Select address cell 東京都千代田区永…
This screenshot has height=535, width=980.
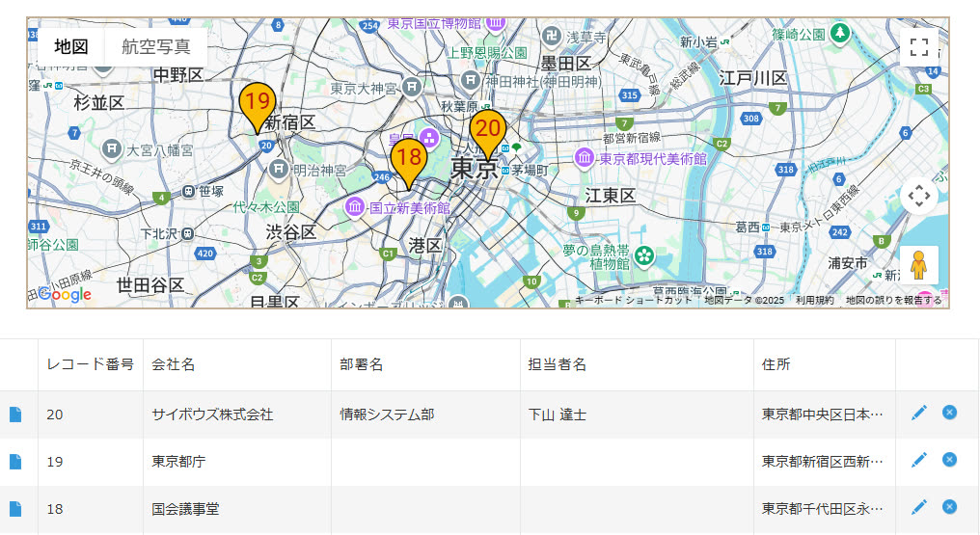pos(825,509)
